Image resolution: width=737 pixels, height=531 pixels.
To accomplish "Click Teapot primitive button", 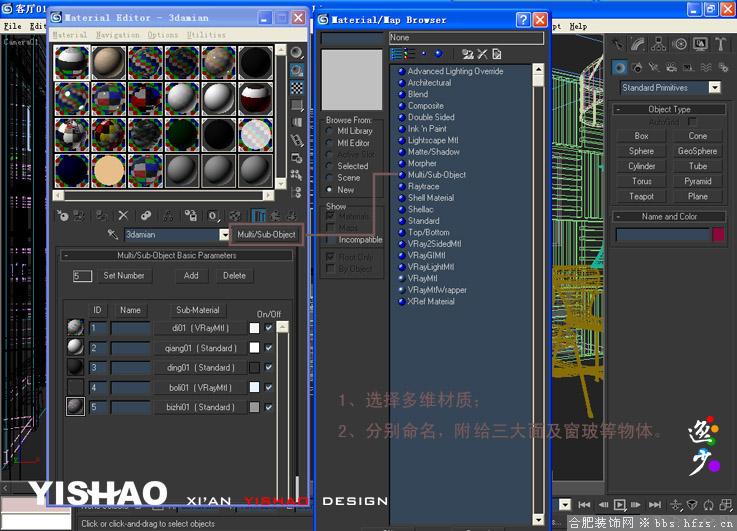I will pyautogui.click(x=641, y=196).
